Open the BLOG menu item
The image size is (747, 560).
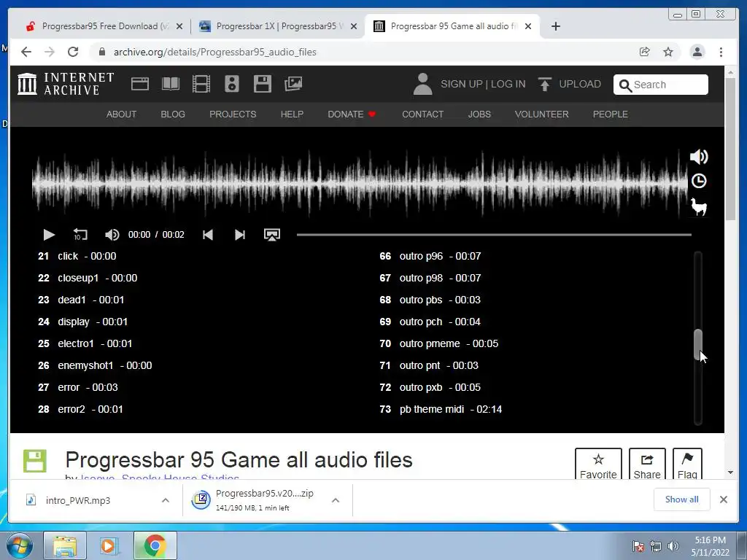(x=173, y=114)
